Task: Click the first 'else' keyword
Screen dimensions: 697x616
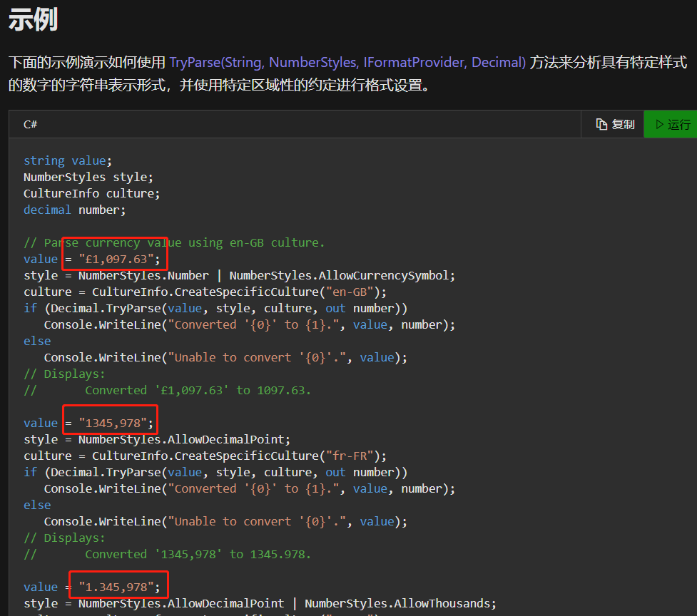Action: coord(37,341)
